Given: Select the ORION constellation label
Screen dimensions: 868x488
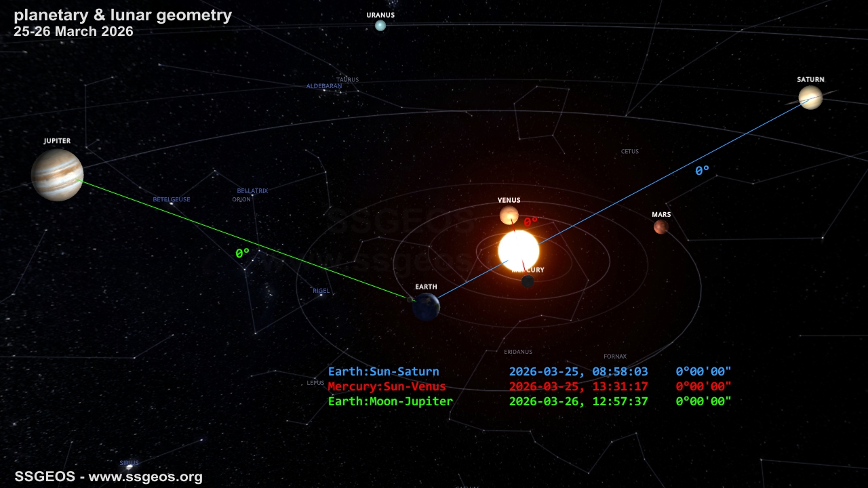Looking at the screenshot, I should click(x=241, y=200).
